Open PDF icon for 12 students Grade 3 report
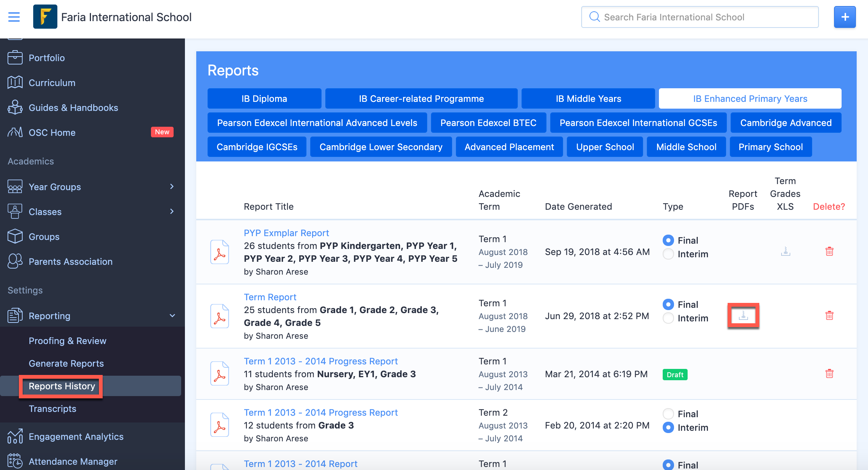The image size is (868, 470). [x=220, y=425]
